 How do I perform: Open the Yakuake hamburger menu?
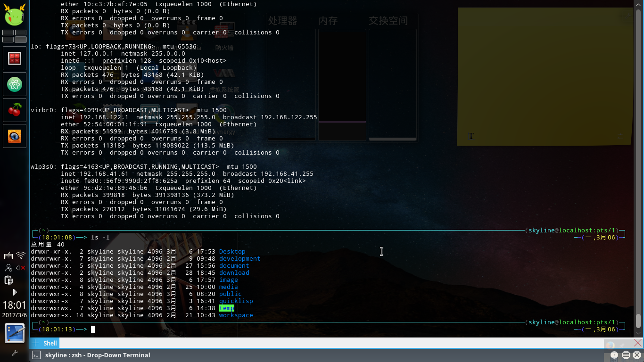tap(626, 355)
